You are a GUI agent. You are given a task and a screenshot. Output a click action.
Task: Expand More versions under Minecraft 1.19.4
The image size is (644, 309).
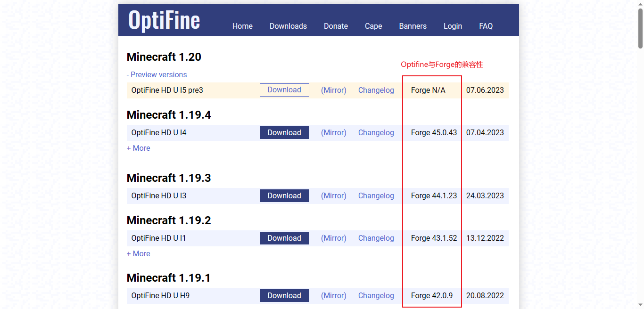[x=138, y=148]
